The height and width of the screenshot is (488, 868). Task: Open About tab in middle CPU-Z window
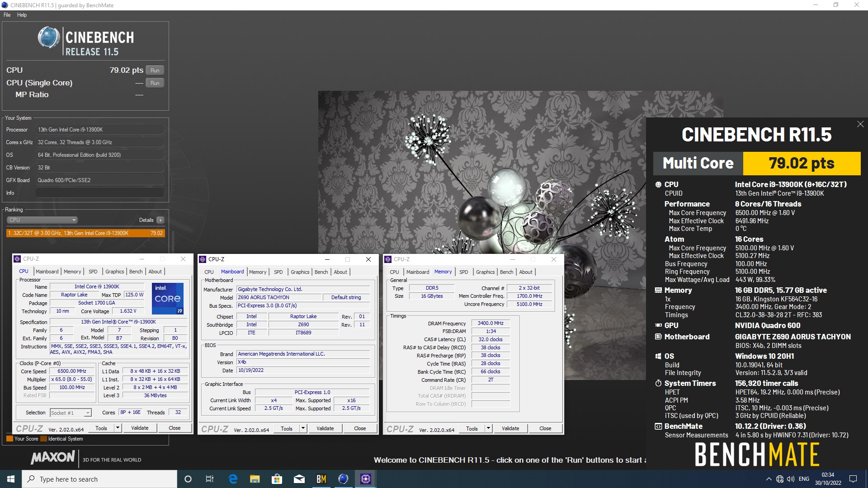pos(340,272)
